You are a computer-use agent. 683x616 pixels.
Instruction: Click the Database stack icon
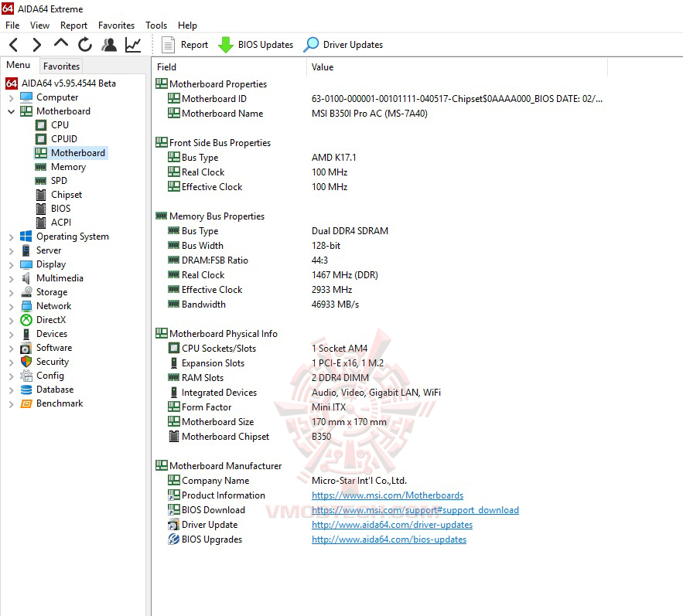click(26, 390)
